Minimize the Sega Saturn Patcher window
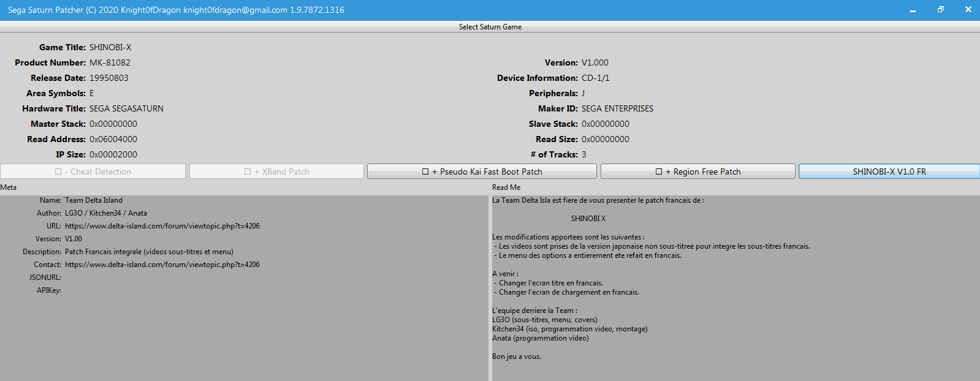Screen dimensions: 980x381 click(x=913, y=10)
